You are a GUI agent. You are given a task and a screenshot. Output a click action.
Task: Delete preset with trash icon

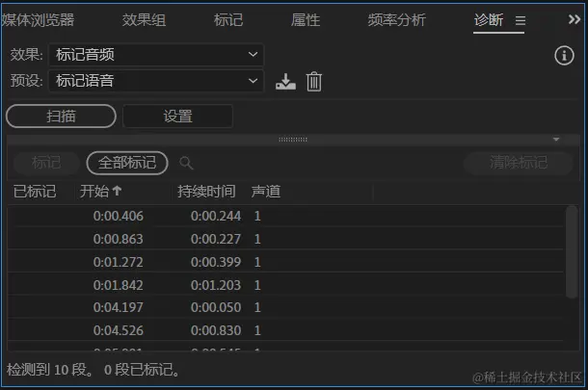314,81
